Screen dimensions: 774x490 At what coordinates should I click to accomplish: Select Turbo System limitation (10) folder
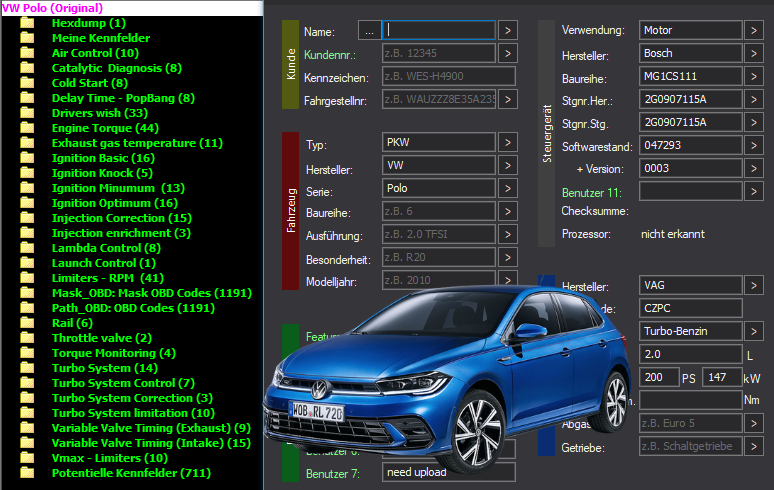tap(133, 413)
